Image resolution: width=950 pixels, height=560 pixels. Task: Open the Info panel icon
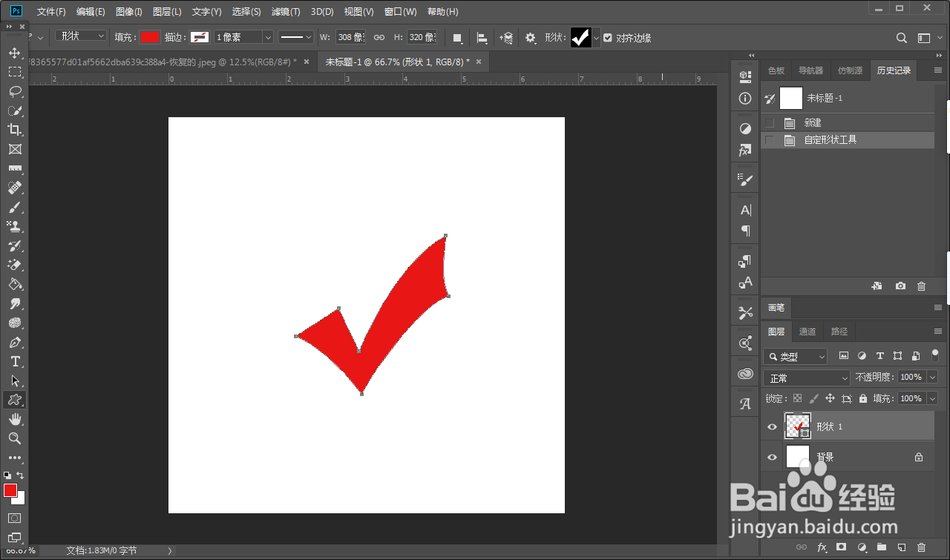[x=746, y=99]
